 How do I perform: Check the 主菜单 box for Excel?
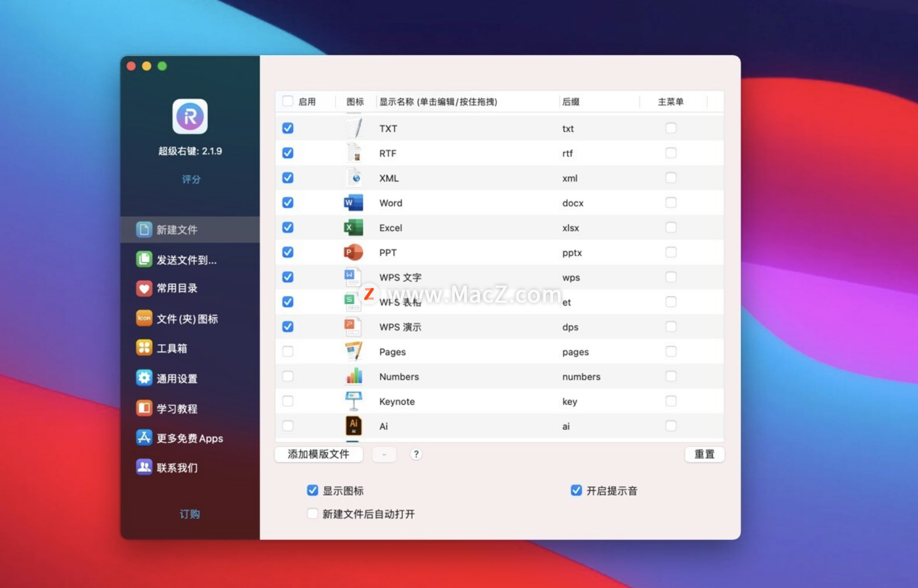(x=671, y=228)
